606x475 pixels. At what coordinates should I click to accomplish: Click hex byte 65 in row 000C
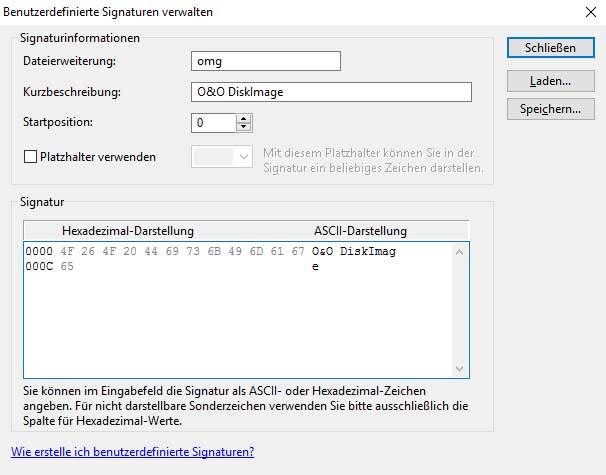tap(67, 266)
